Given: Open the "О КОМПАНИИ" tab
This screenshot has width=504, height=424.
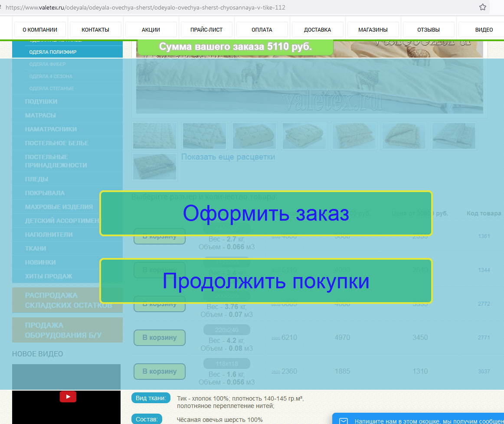Looking at the screenshot, I should 39,29.
